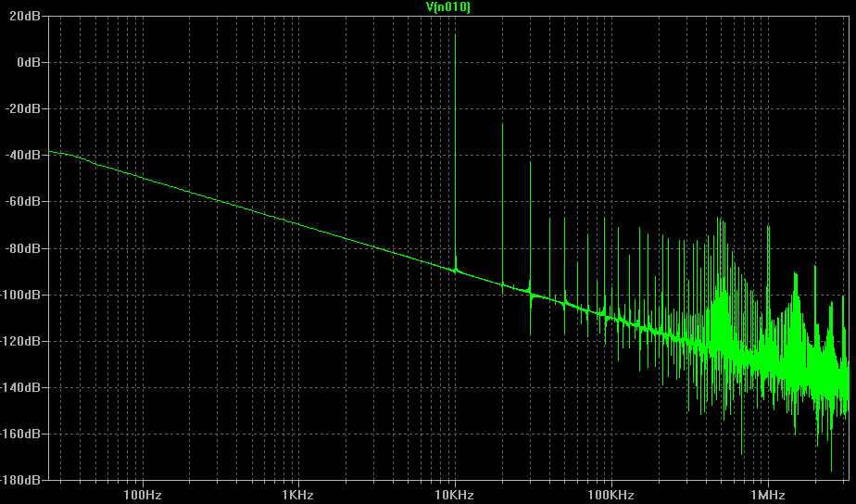Click the -40dB axis label
The width and height of the screenshot is (856, 504).
click(x=22, y=155)
